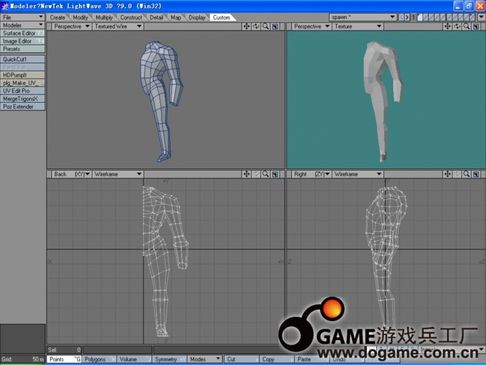
Task: Switch to the Detail tab
Action: [156, 17]
